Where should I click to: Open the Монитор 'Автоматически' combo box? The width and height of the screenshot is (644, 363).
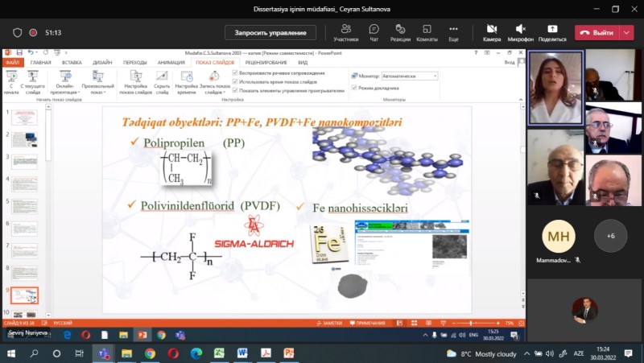[x=410, y=76]
